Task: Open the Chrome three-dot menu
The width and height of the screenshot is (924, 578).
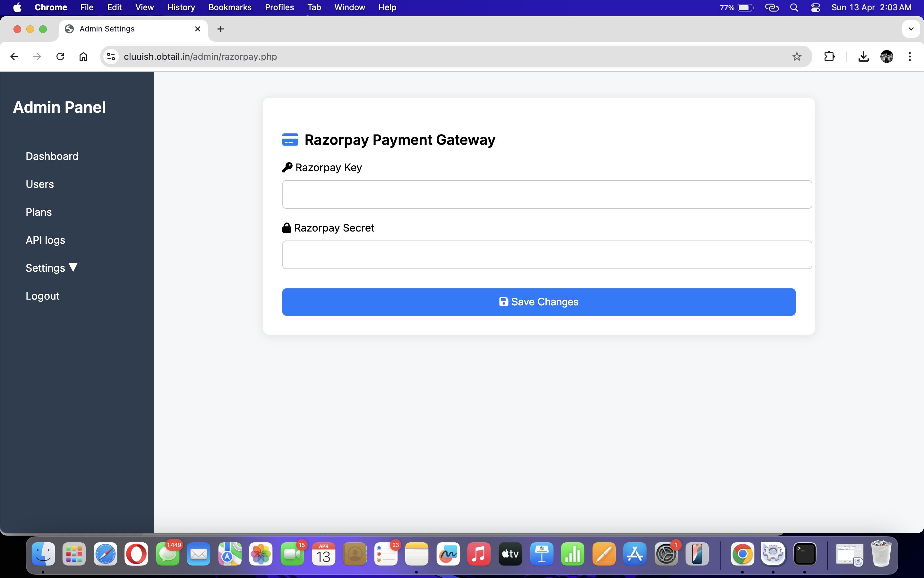Action: click(x=910, y=57)
